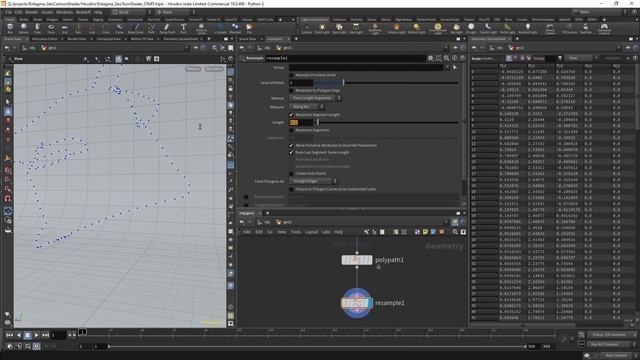Open the Treat Polygons As dropdown
Image resolution: width=640 pixels, height=360 pixels.
pos(313,181)
